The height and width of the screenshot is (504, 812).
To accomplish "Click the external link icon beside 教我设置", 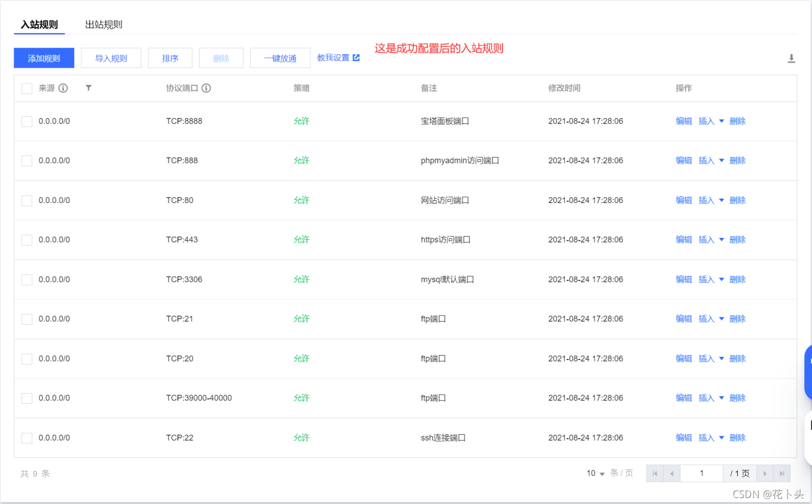I will 356,58.
